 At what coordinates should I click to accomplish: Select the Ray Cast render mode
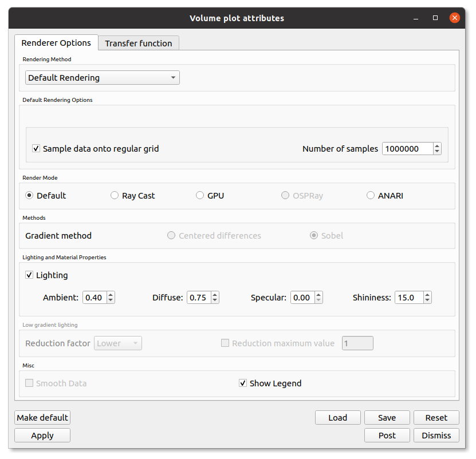coord(114,195)
